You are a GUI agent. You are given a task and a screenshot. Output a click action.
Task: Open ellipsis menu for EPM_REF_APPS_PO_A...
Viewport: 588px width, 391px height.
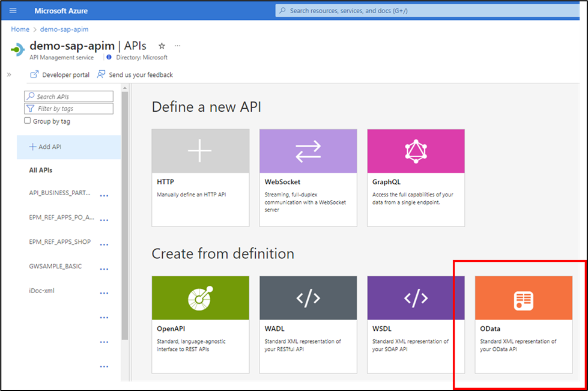105,220
